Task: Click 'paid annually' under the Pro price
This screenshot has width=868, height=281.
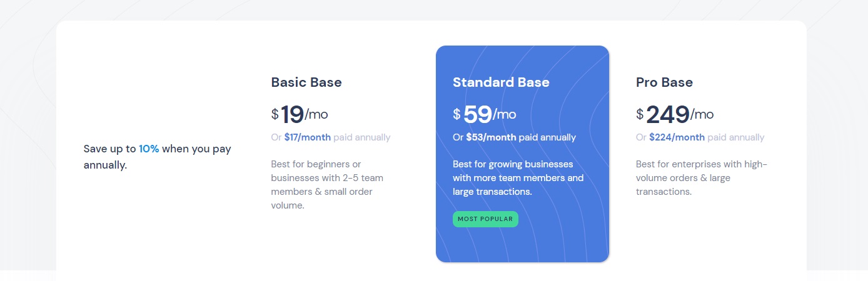Action: [x=736, y=137]
